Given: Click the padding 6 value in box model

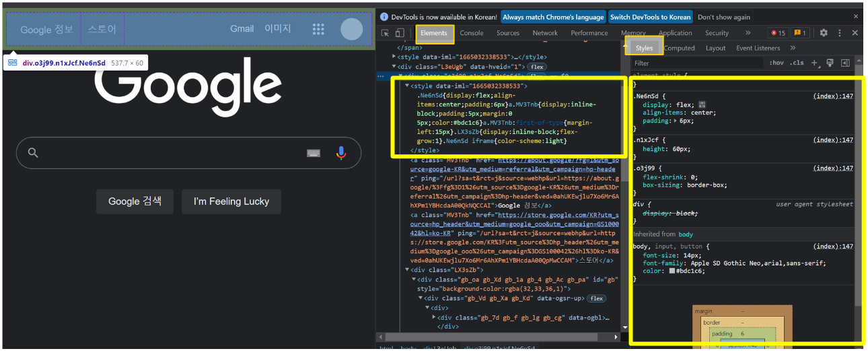Looking at the screenshot, I should (x=742, y=333).
